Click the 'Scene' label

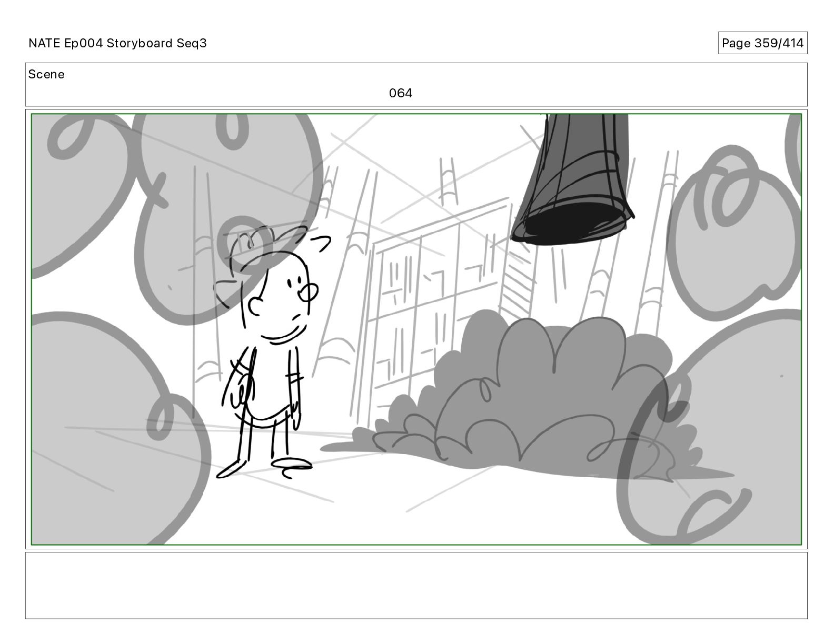tap(46, 74)
